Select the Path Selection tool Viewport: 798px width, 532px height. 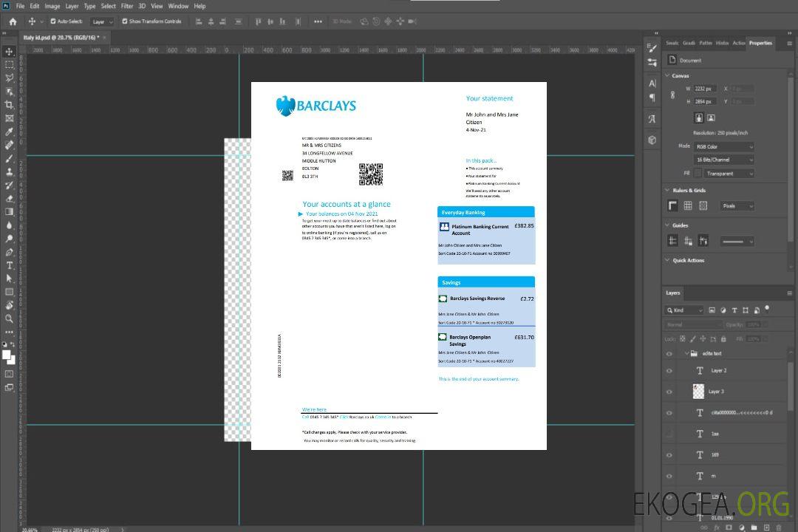coord(9,279)
